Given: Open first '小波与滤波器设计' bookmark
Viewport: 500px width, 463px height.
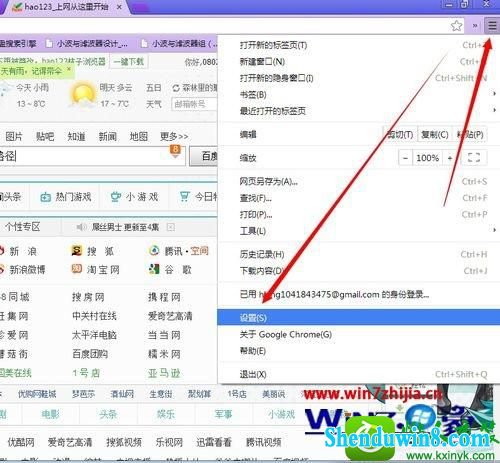Looking at the screenshot, I should [87, 44].
